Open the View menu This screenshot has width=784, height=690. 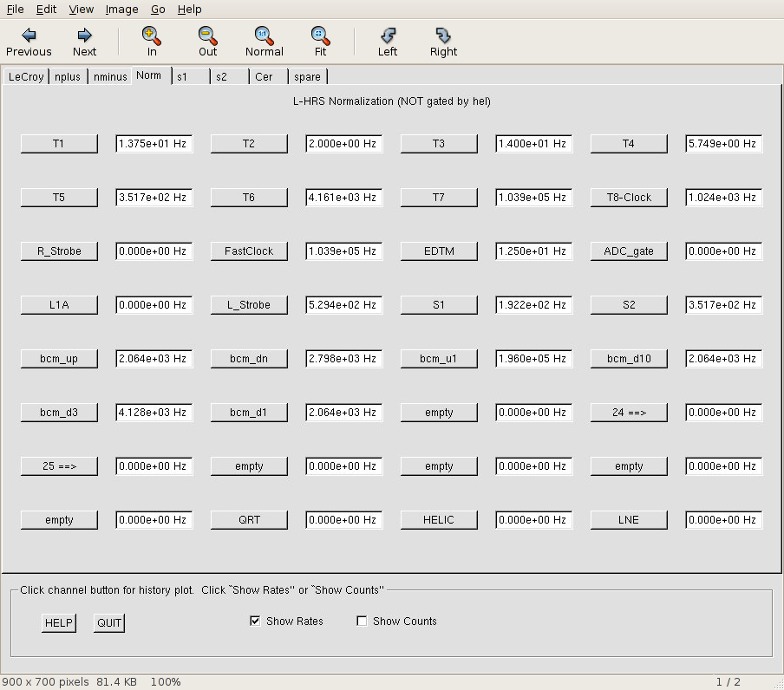81,9
